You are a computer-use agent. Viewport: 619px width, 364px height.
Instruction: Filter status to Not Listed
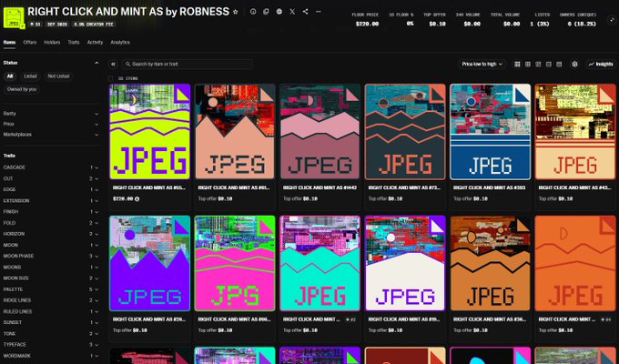tap(58, 76)
